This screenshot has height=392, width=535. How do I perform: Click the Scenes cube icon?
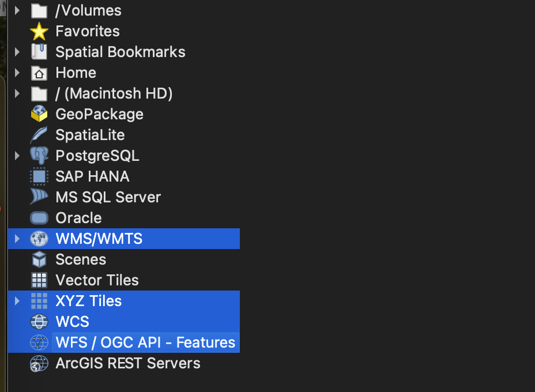tap(39, 259)
